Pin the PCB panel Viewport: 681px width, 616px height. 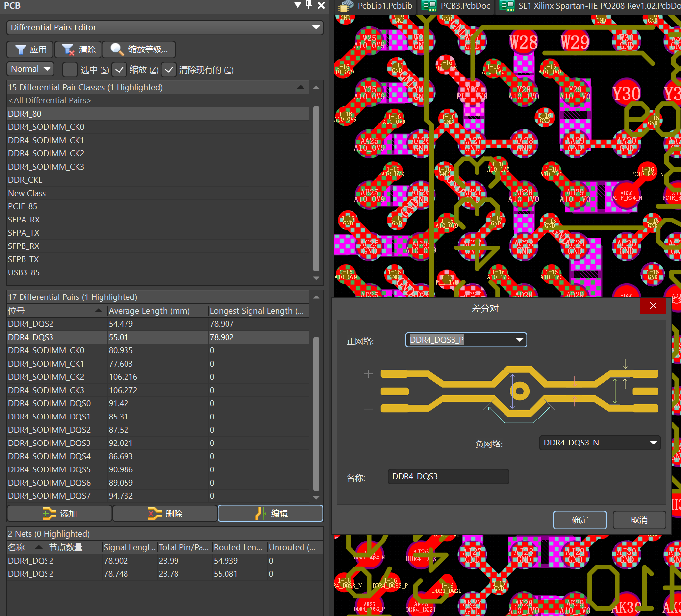(x=309, y=5)
